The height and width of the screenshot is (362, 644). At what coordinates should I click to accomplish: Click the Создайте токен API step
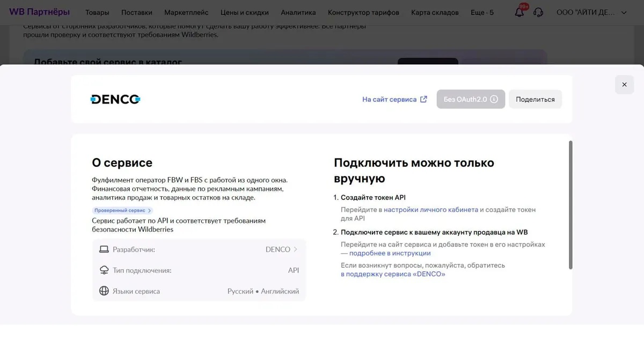click(x=373, y=197)
